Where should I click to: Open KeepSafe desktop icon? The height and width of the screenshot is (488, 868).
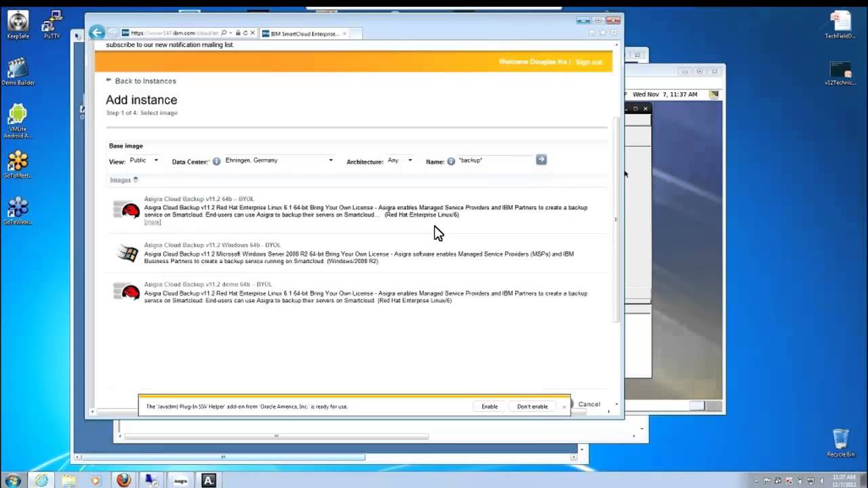18,24
